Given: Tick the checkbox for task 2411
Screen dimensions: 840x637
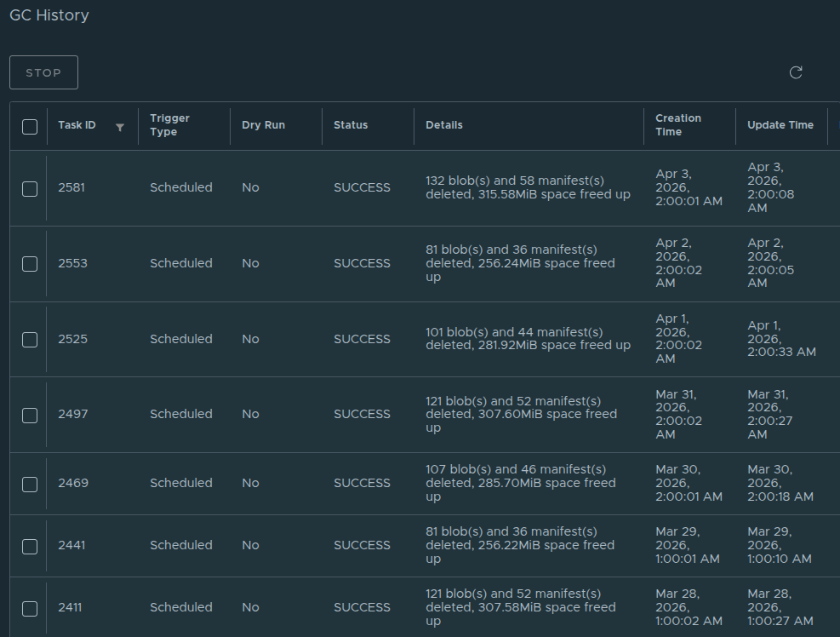Looking at the screenshot, I should (30, 608).
